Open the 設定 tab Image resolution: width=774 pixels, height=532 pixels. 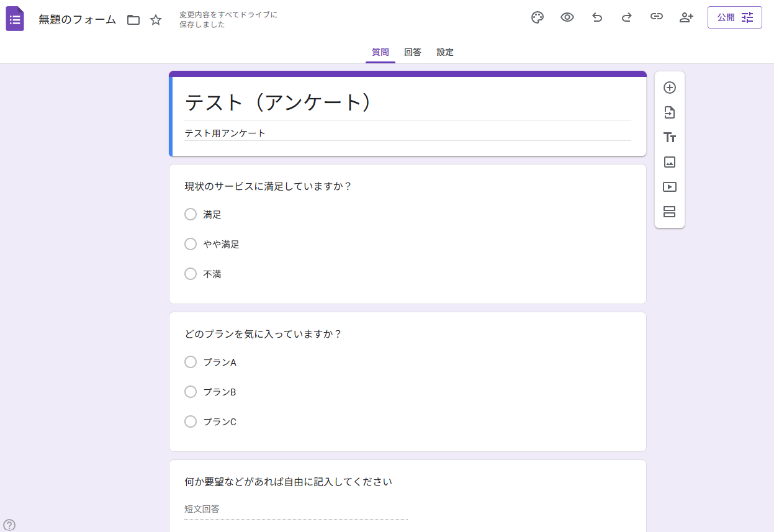point(445,52)
